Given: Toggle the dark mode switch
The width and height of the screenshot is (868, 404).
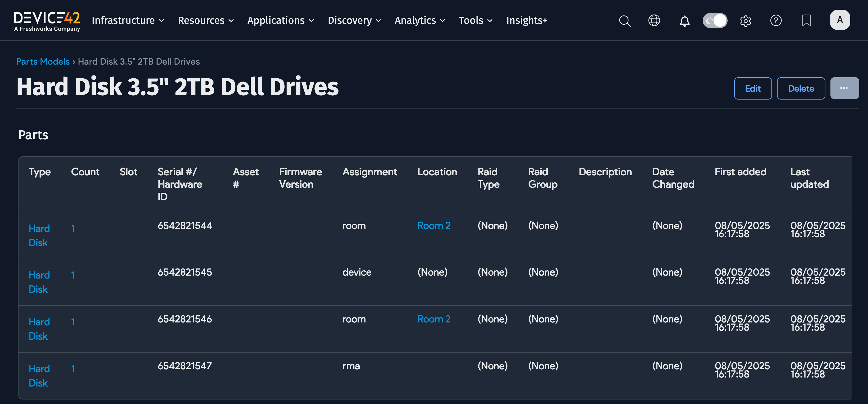Looking at the screenshot, I should 715,21.
